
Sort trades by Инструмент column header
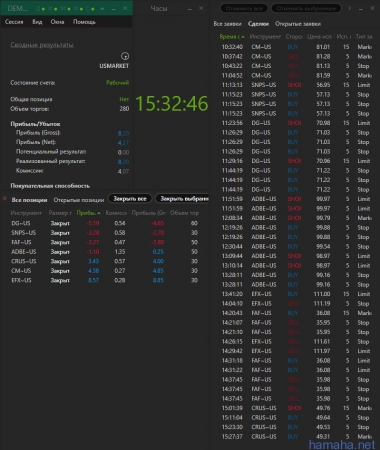(x=265, y=37)
